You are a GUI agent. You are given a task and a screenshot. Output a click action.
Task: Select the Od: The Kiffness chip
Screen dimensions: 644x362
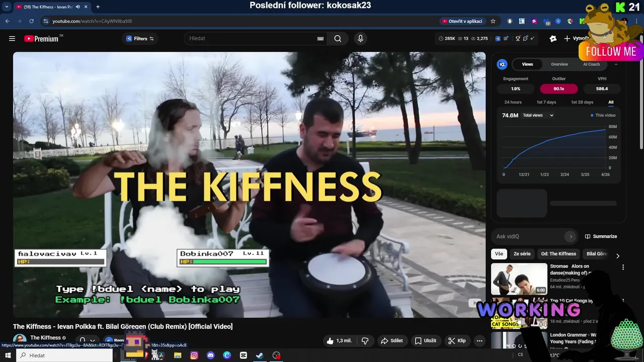point(558,254)
